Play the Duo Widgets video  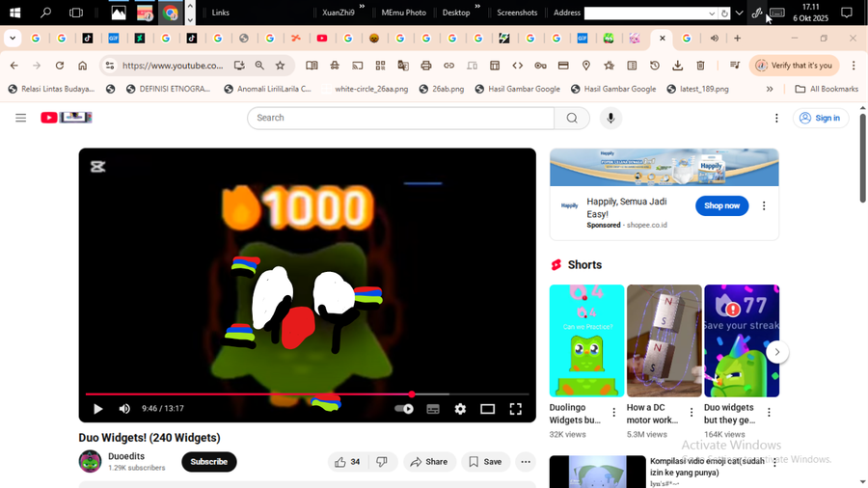[x=98, y=409]
